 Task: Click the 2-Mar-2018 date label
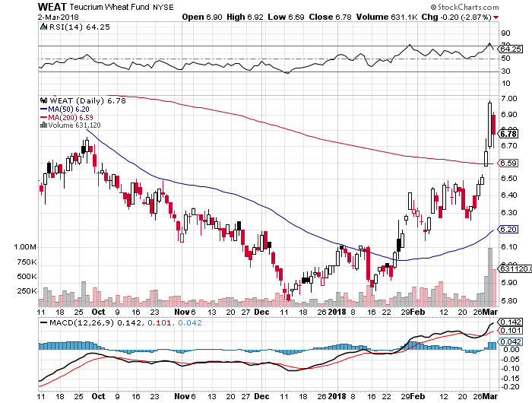tap(58, 17)
